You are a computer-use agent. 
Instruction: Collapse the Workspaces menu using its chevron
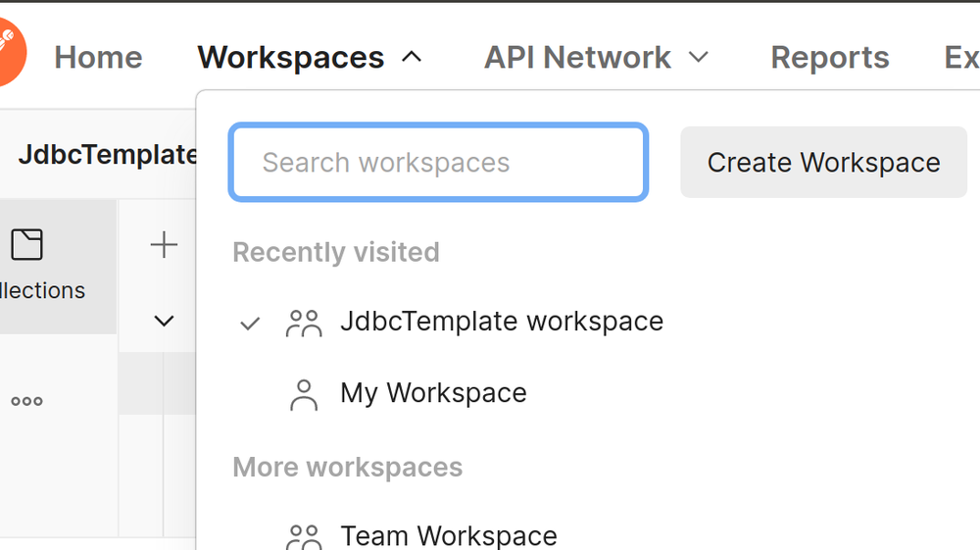413,57
